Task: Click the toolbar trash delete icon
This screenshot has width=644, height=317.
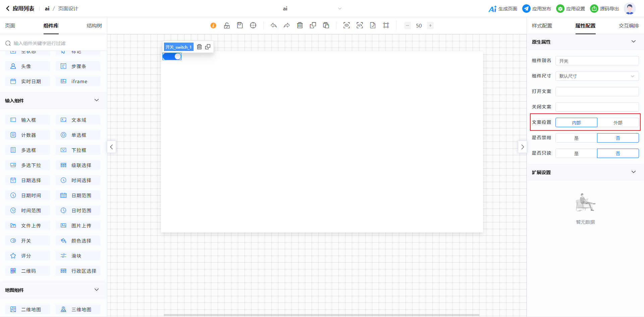Action: point(300,25)
